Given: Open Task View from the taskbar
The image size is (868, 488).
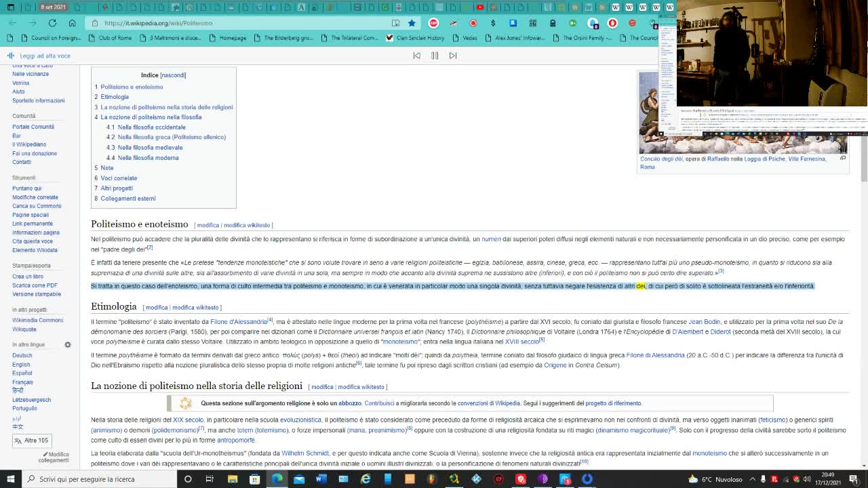Looking at the screenshot, I should point(210,479).
